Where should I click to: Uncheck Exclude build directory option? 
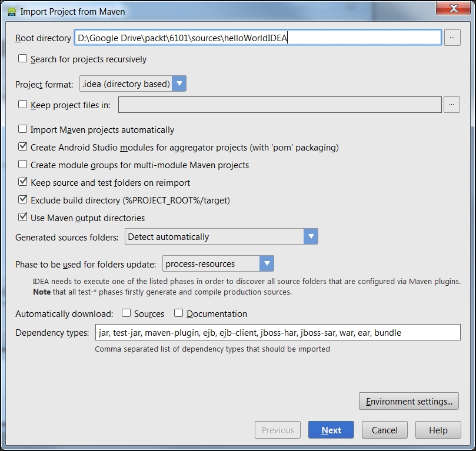[23, 200]
